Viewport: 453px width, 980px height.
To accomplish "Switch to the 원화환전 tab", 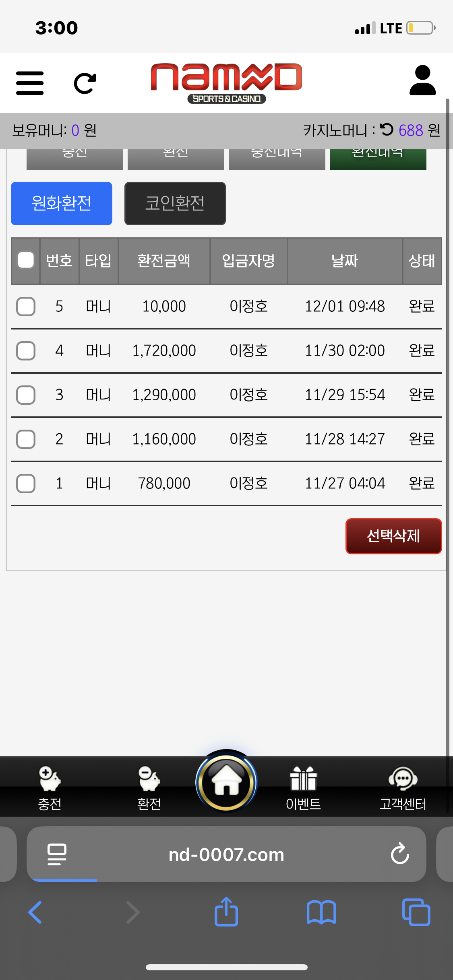I will tap(62, 204).
